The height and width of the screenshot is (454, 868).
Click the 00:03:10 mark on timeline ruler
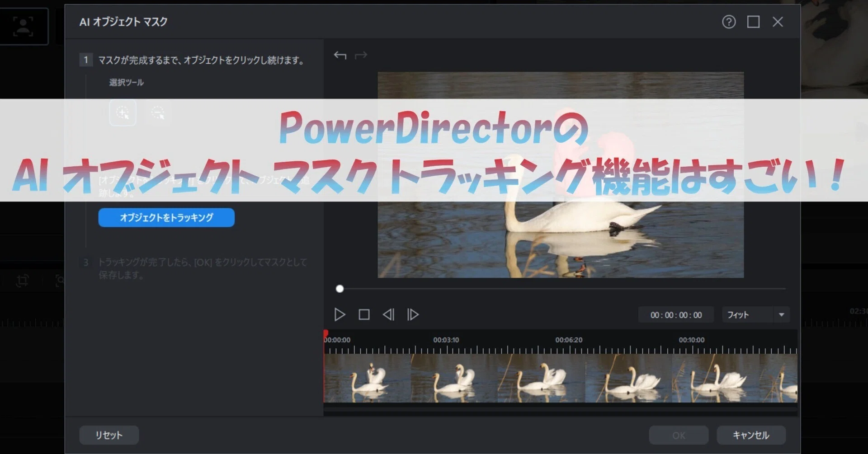(446, 340)
